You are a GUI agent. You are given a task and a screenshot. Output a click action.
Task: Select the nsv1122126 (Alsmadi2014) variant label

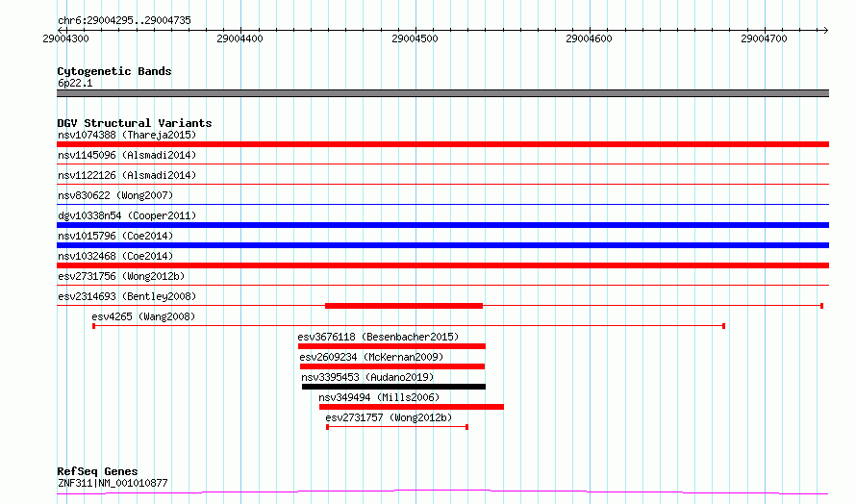[127, 175]
